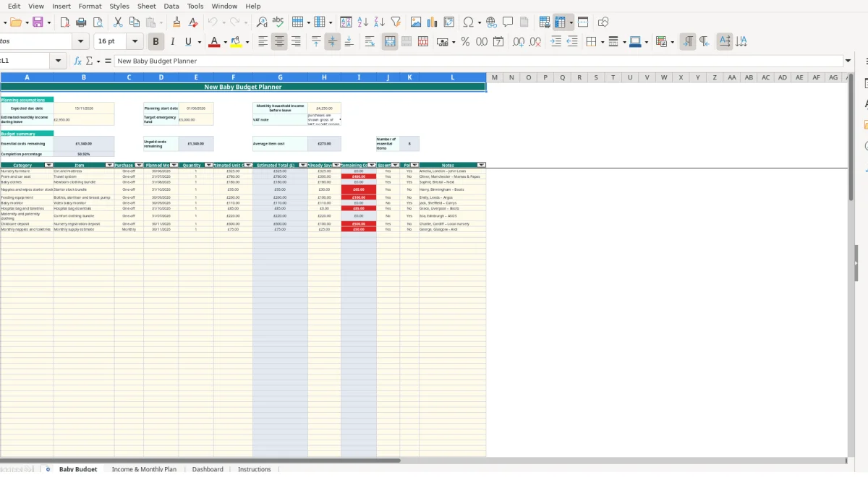Insert an image via the picture icon
This screenshot has height=488, width=868.
pyautogui.click(x=416, y=22)
